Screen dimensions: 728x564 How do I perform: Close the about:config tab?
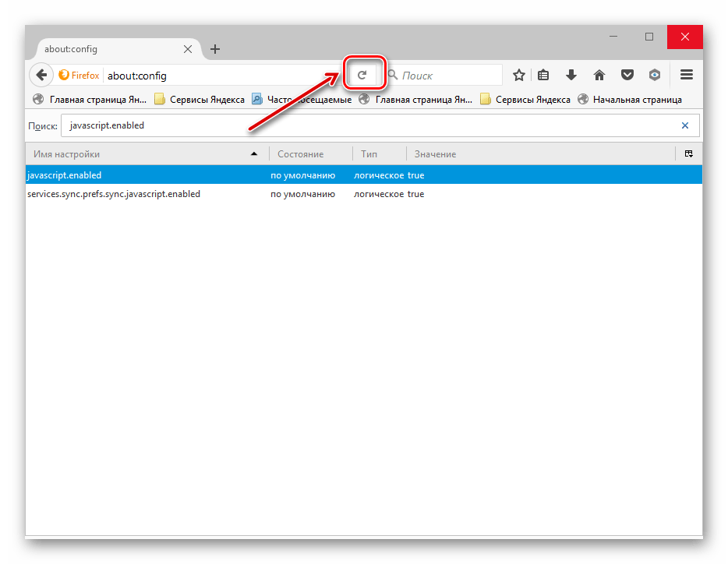[188, 49]
